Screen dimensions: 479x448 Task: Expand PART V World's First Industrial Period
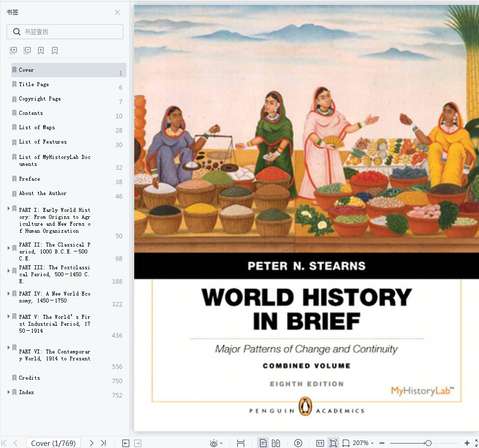8,316
